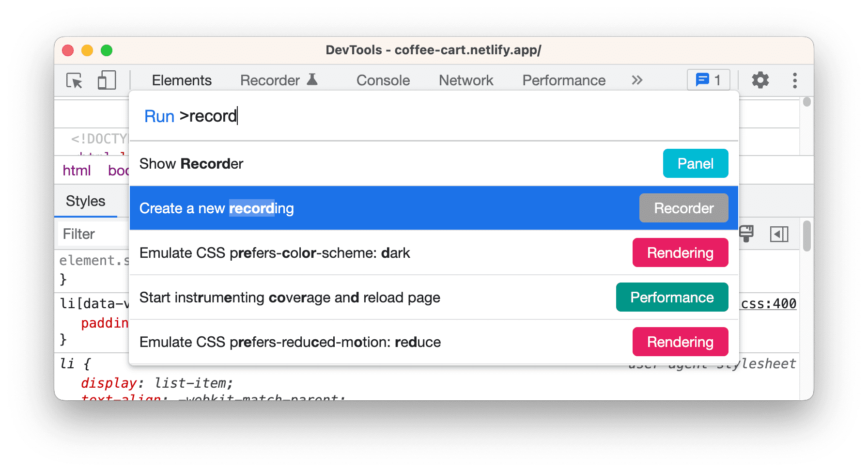868x472 pixels.
Task: Toggle the device emulation toolbar
Action: [x=107, y=80]
